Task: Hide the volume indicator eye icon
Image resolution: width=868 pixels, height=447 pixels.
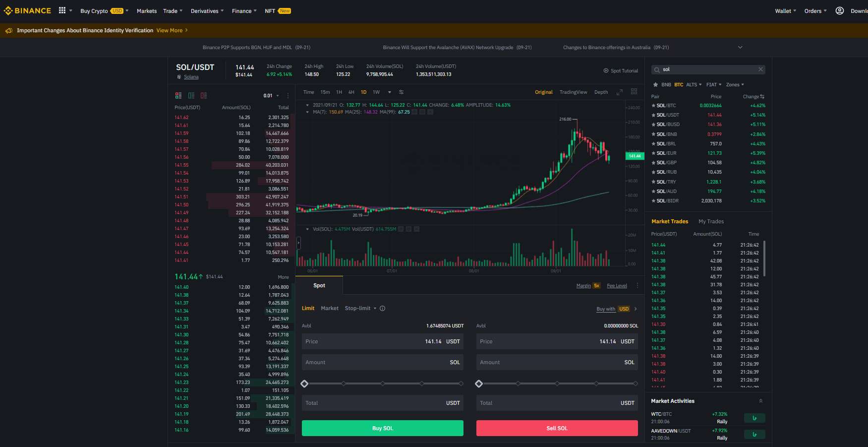Action: pyautogui.click(x=401, y=229)
